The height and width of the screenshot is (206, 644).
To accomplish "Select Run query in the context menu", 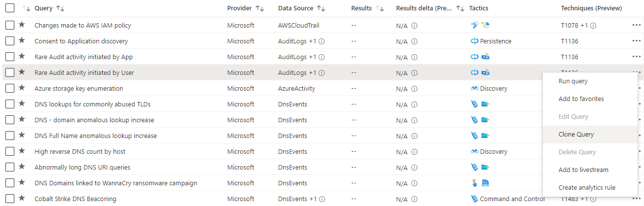I will pyautogui.click(x=573, y=81).
